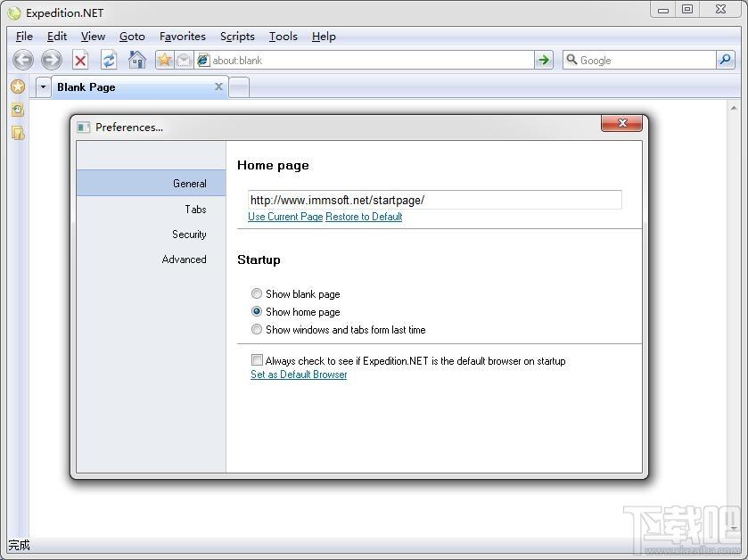748x560 pixels.
Task: Add a favorite using the star toolbar icon
Action: [165, 60]
